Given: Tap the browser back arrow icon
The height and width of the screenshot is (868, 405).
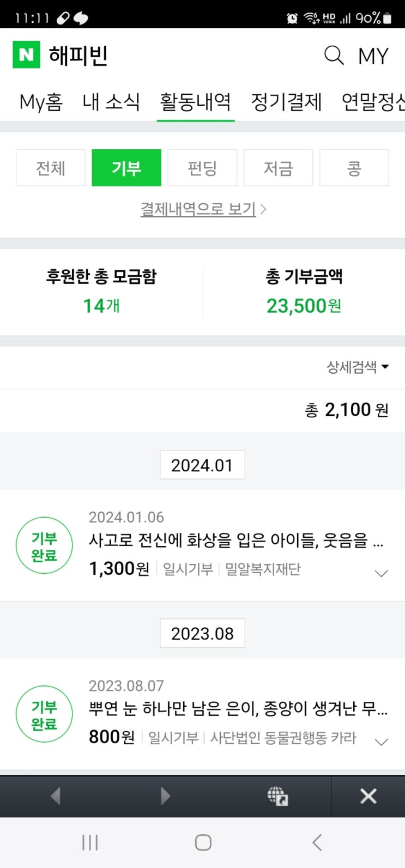Looking at the screenshot, I should click(56, 796).
